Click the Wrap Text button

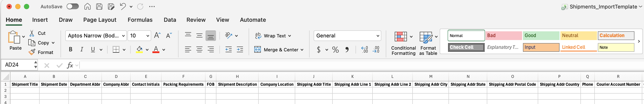[x=273, y=36]
